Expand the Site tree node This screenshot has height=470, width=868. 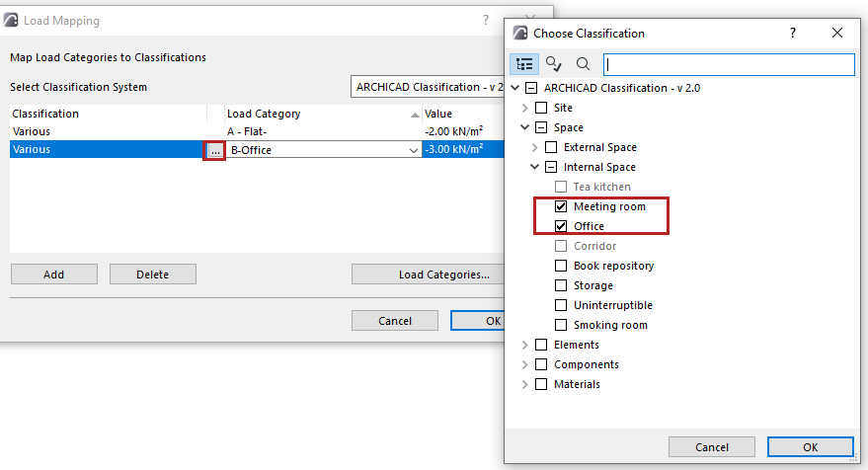click(524, 108)
